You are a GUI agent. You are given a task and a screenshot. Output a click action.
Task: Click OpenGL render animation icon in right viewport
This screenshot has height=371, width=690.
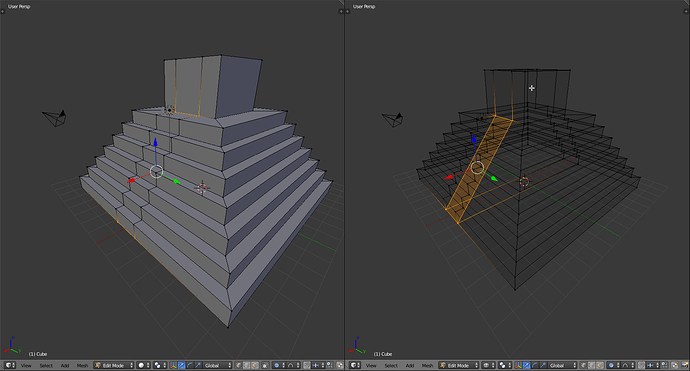click(684, 365)
